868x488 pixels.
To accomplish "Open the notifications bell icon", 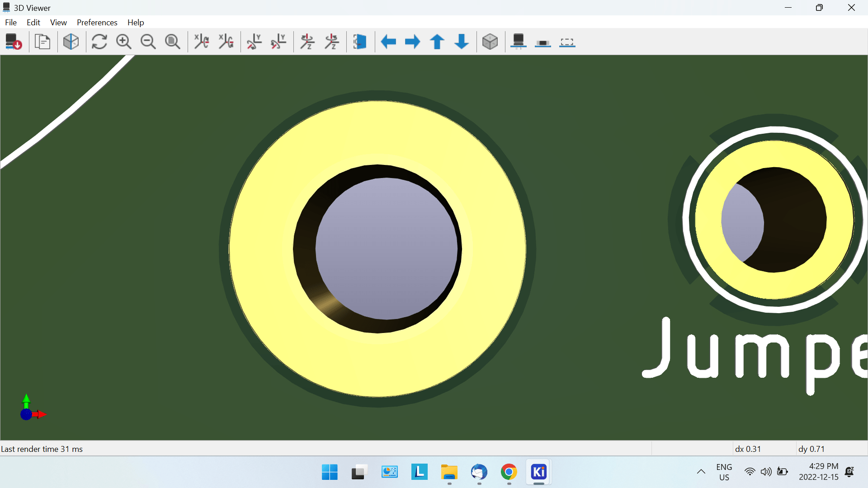I will tap(849, 472).
